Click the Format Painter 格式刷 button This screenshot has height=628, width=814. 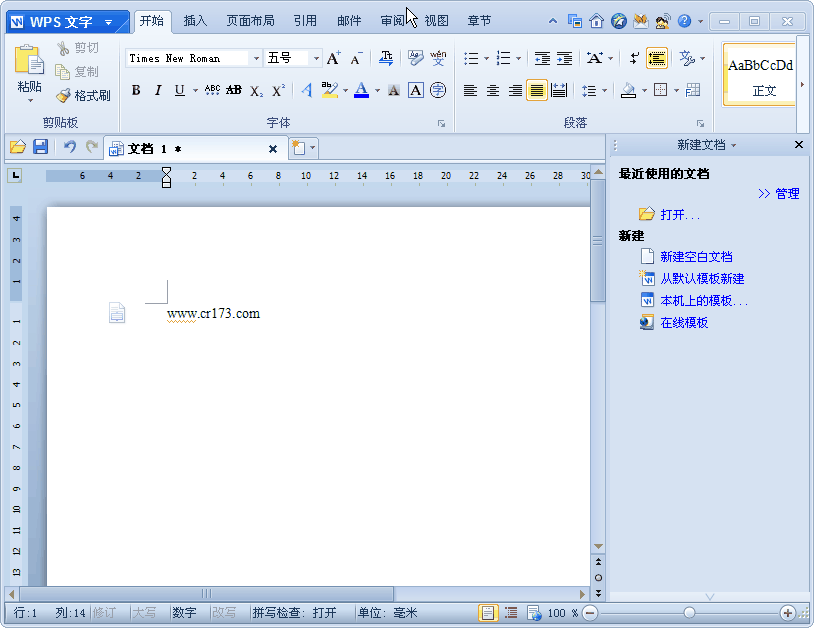[83, 95]
